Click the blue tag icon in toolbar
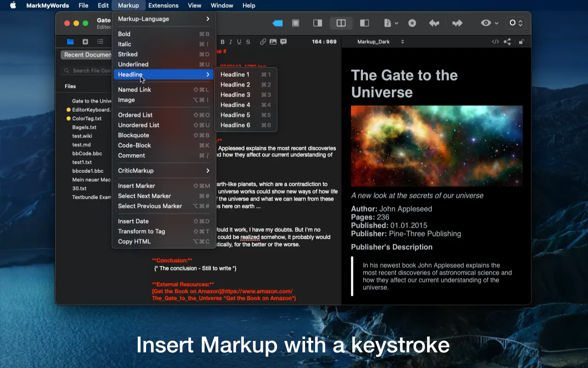Screen dimensions: 588x368 tap(277, 23)
